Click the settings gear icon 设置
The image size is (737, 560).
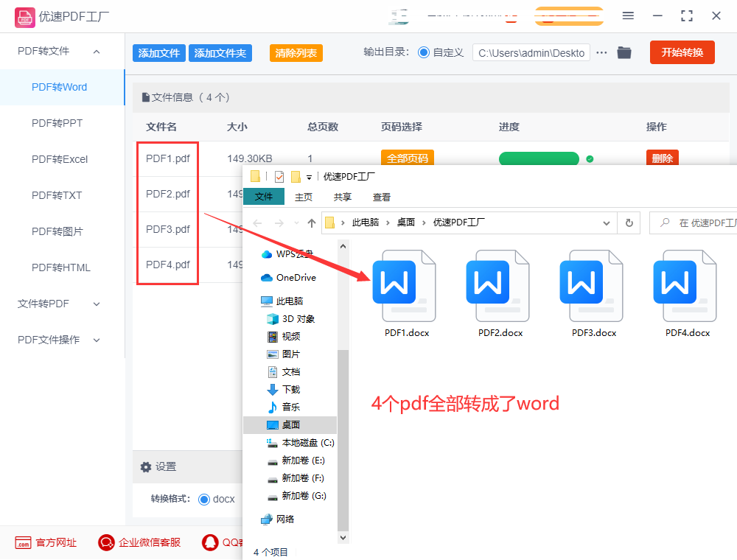pos(146,467)
